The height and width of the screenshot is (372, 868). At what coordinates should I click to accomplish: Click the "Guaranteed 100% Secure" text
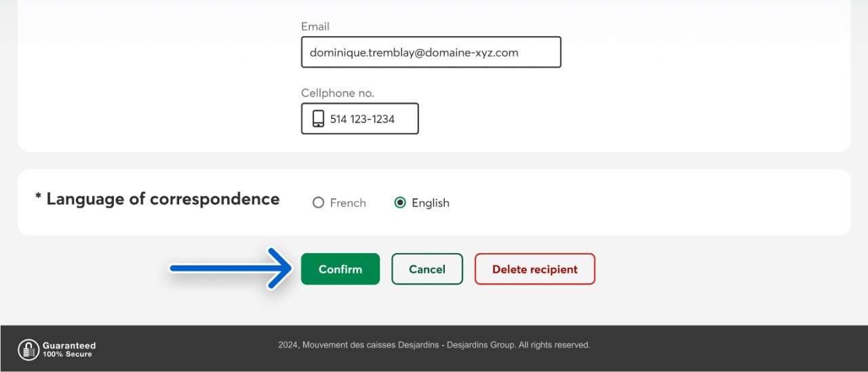69,350
